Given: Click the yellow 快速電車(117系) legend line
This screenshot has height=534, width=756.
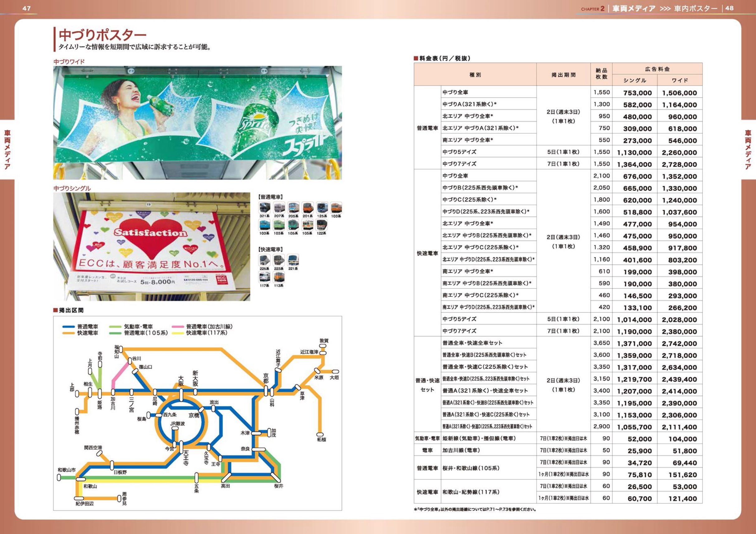Looking at the screenshot, I should [178, 333].
